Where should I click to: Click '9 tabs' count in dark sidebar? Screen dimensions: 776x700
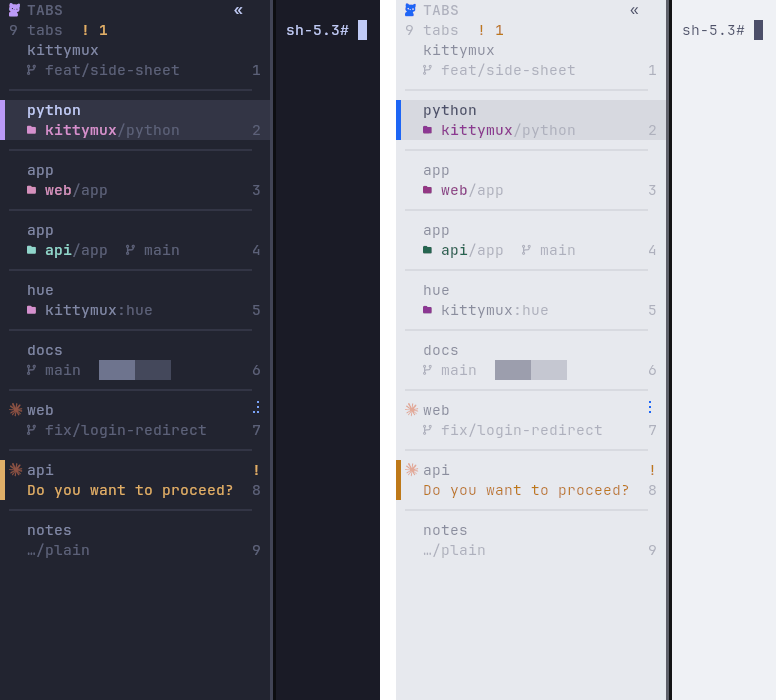pyautogui.click(x=36, y=30)
